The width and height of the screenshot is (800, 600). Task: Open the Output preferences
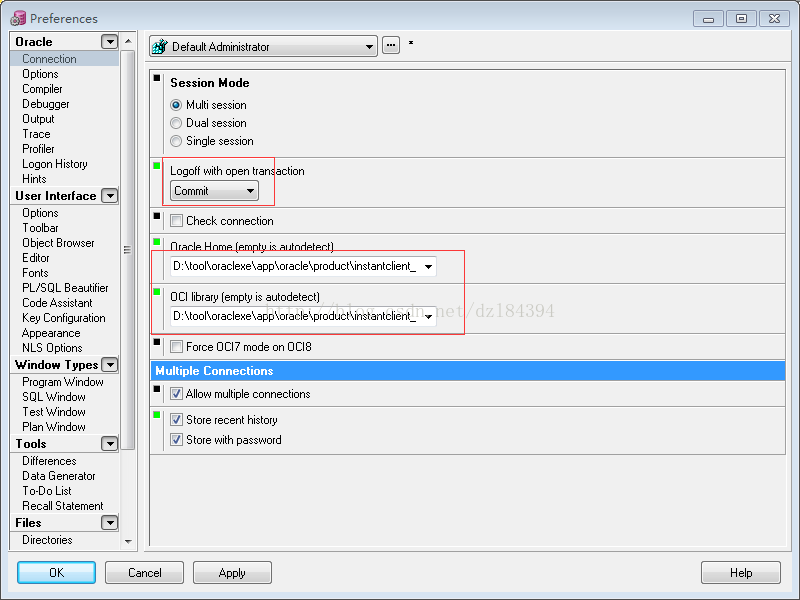point(38,119)
